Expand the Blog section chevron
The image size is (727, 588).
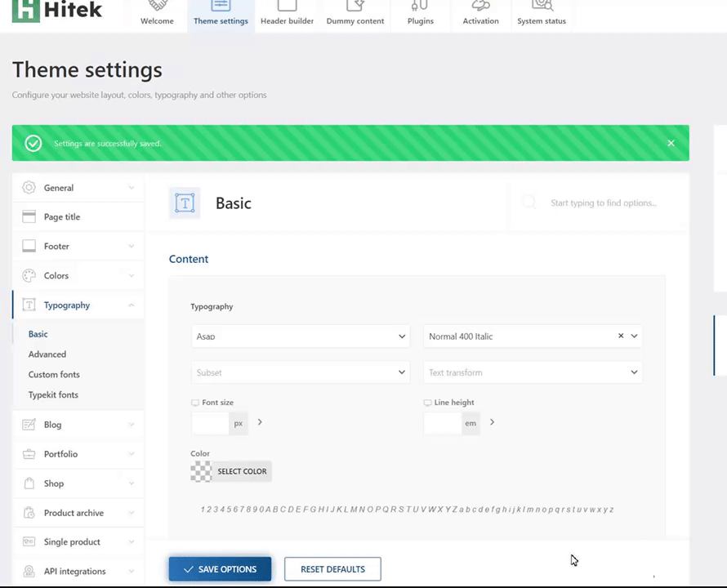(x=132, y=425)
